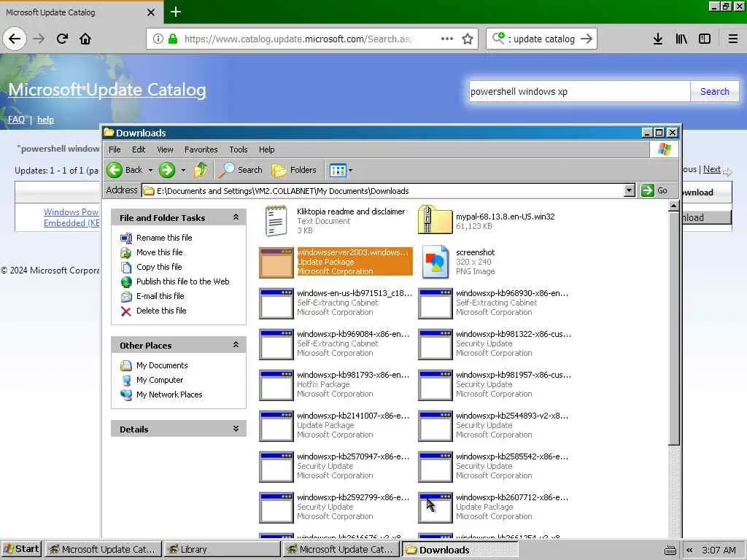Open the Firefox downloads arrow
Screen dimensions: 747x560
coord(657,39)
